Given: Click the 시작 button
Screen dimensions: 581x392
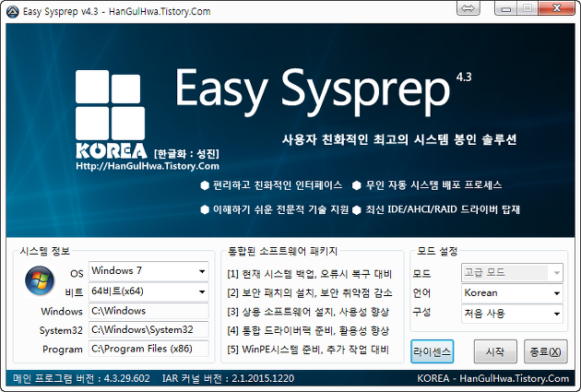Looking at the screenshot, I should 495,351.
